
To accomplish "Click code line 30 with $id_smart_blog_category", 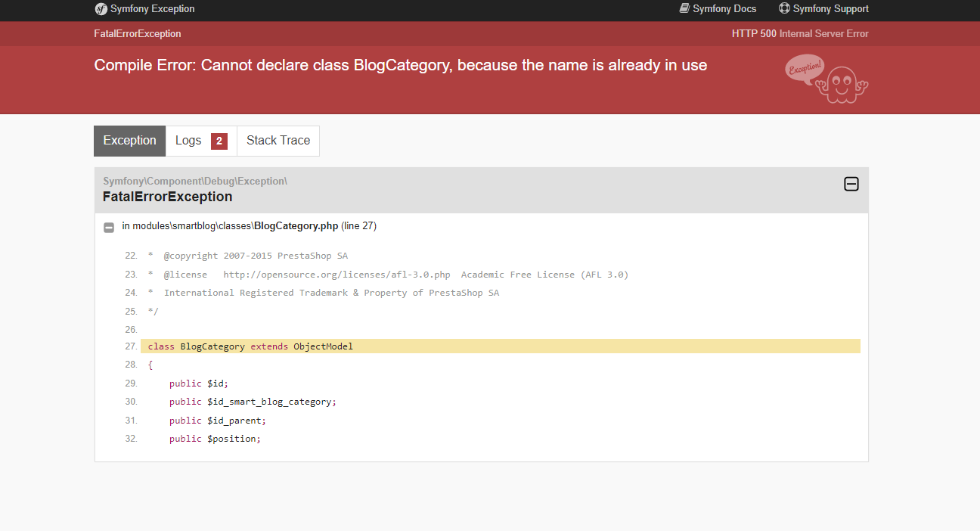I will coord(253,402).
